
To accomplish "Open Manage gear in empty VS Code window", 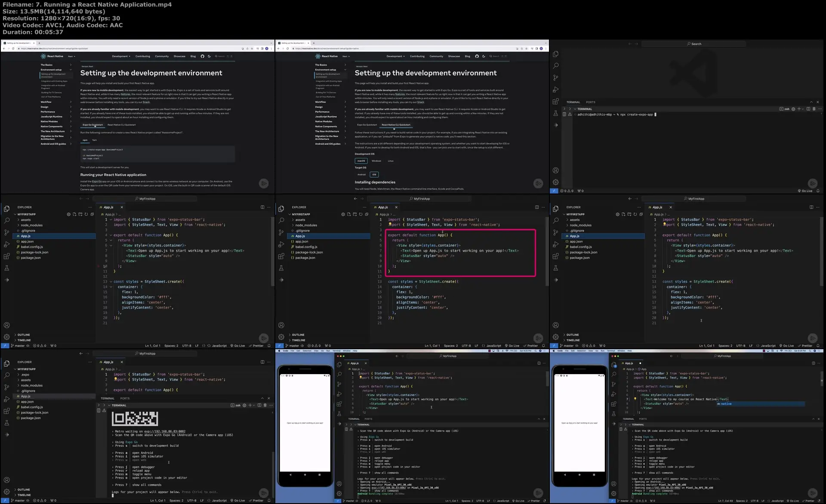I will (555, 182).
